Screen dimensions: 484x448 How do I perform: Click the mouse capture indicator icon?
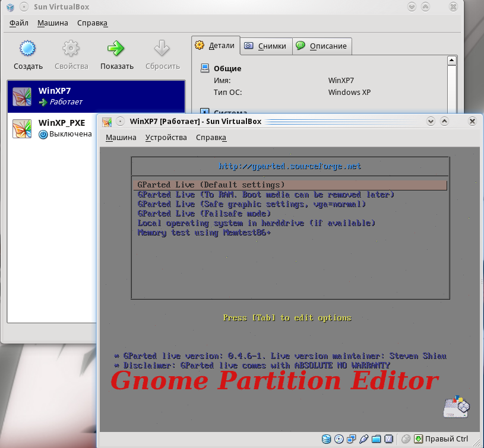tap(406, 439)
